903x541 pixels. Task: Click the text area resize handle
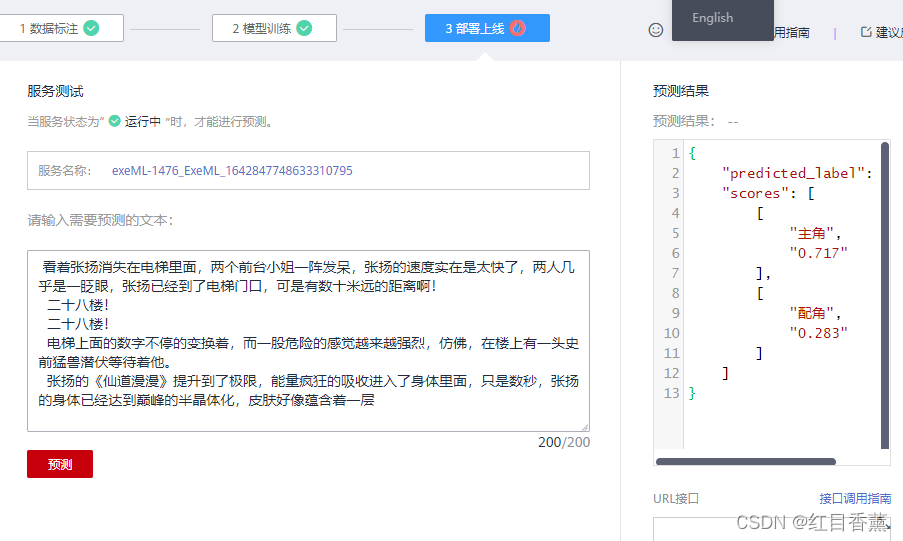(x=585, y=427)
